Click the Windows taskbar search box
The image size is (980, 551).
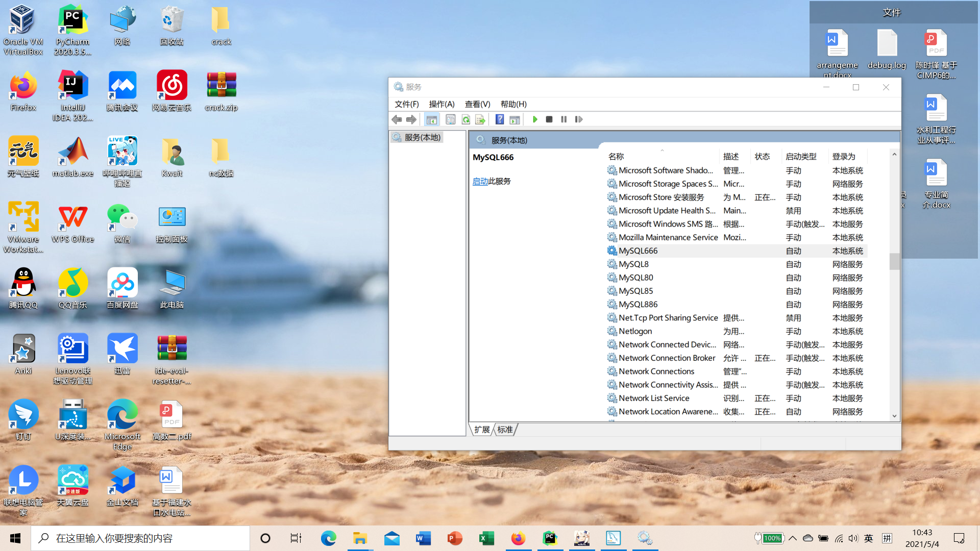140,538
